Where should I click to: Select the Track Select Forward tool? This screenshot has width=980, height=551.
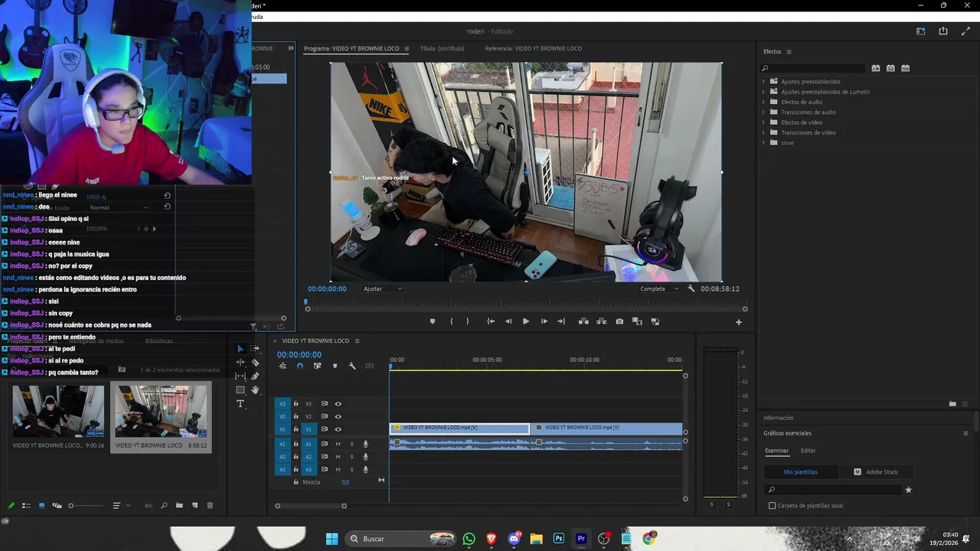coord(255,348)
